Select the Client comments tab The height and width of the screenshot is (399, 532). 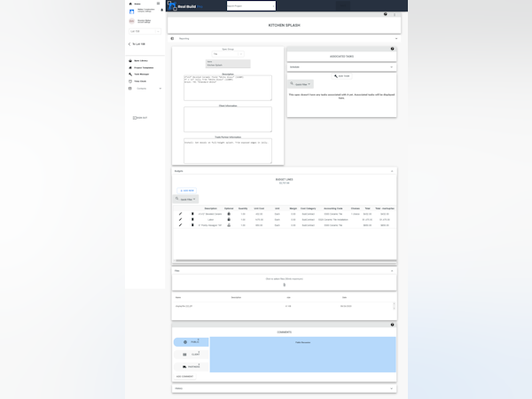(x=191, y=354)
